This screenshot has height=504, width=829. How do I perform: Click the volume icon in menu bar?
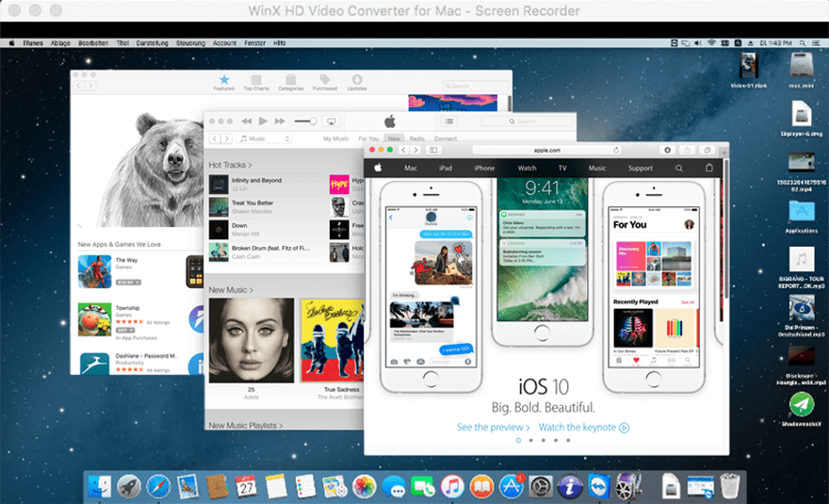698,42
